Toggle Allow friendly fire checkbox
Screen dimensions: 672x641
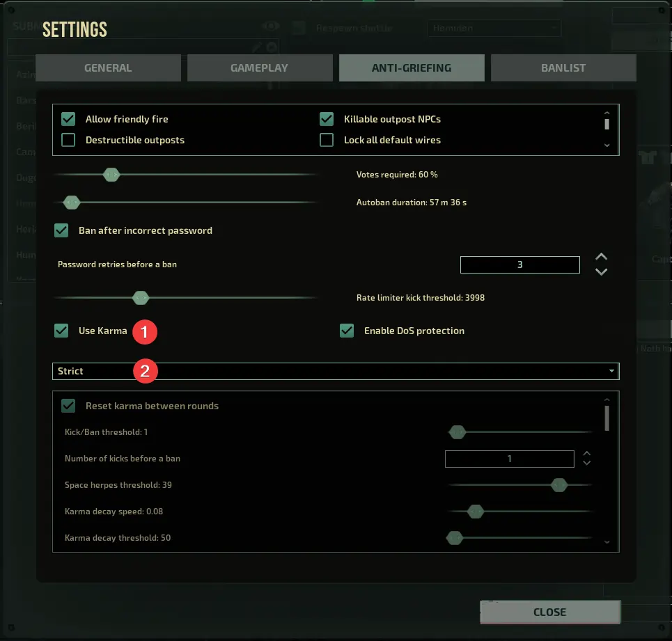(68, 119)
